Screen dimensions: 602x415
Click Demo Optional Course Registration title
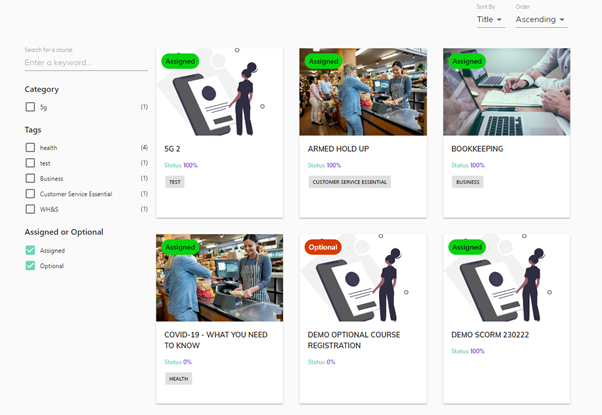pyautogui.click(x=354, y=340)
